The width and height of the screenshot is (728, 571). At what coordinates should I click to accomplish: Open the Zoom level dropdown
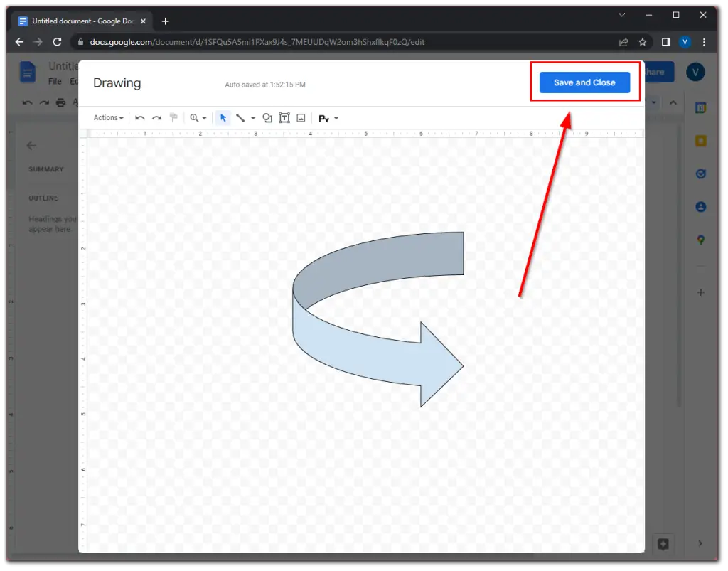(205, 117)
